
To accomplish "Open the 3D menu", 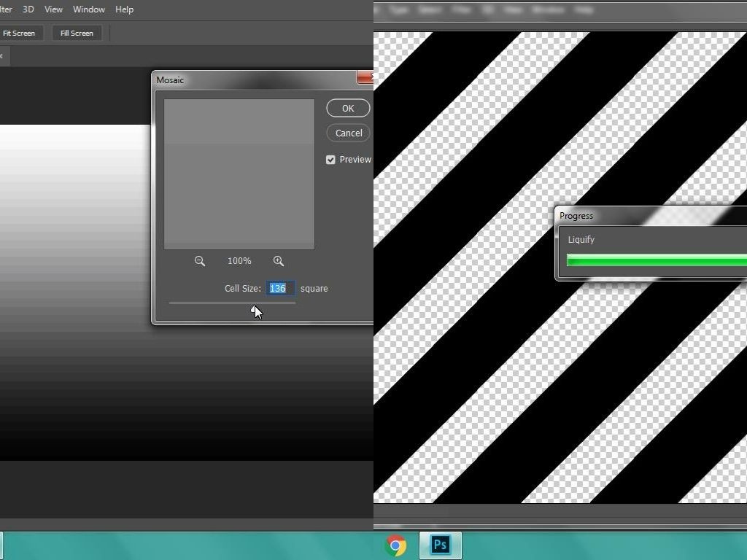I will pos(28,9).
